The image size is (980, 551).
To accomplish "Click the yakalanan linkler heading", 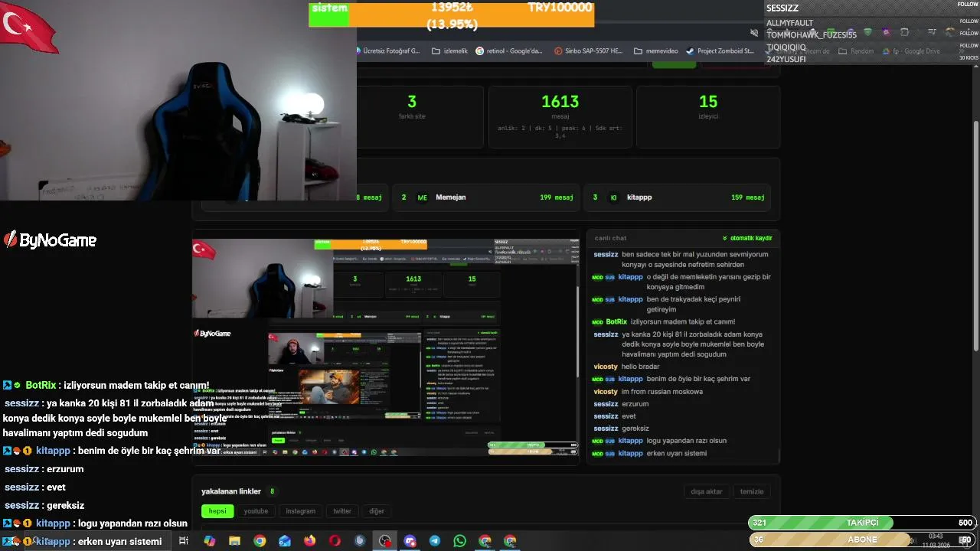I will tap(231, 491).
